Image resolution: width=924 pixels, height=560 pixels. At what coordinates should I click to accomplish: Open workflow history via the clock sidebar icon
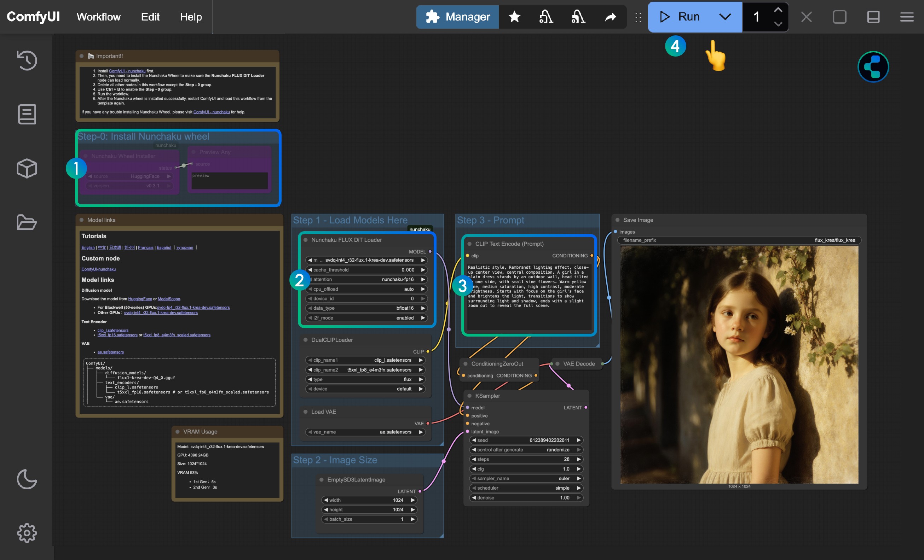(x=26, y=60)
